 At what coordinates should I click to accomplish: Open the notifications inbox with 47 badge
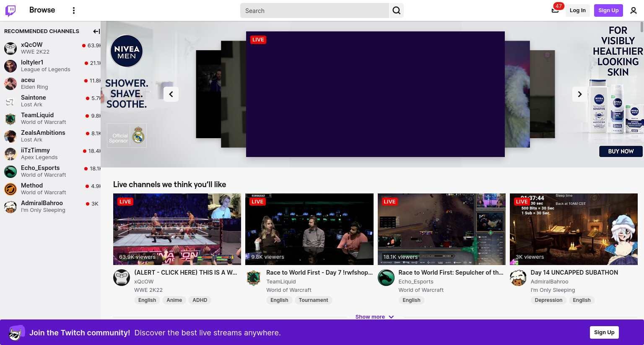click(555, 10)
